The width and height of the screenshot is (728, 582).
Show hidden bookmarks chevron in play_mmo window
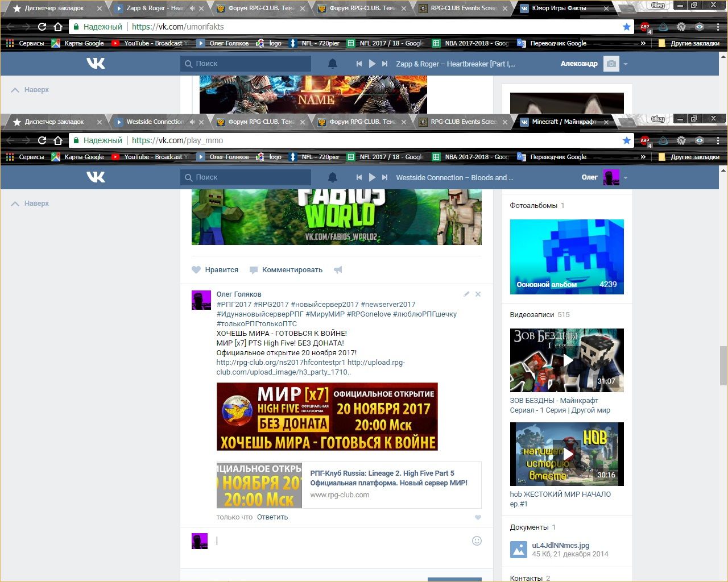[x=643, y=157]
